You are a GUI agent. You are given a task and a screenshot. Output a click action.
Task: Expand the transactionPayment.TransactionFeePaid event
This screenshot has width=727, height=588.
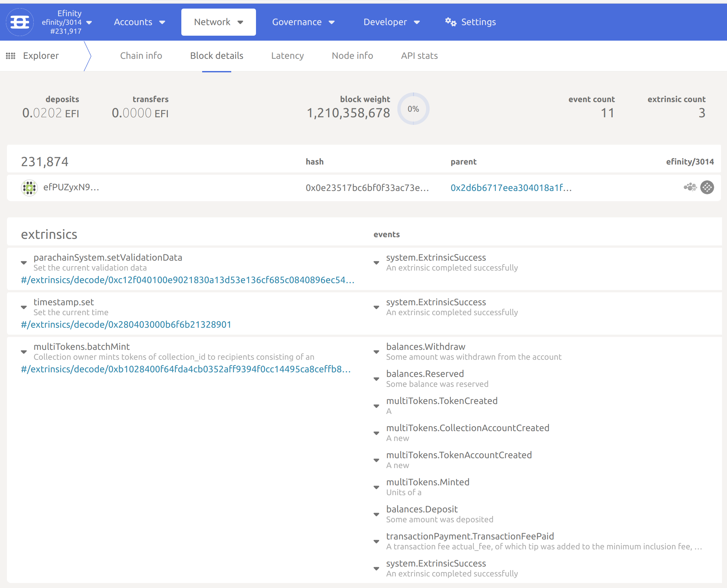click(x=376, y=542)
